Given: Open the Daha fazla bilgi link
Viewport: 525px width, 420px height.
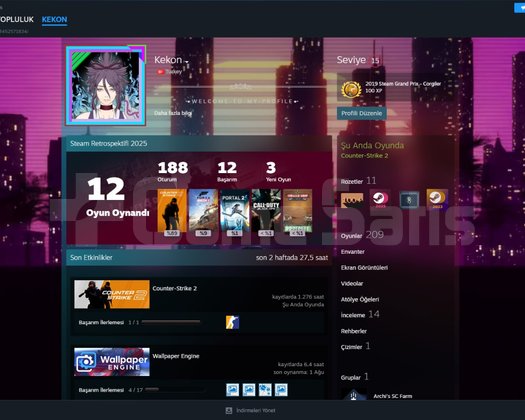Looking at the screenshot, I should [173, 113].
